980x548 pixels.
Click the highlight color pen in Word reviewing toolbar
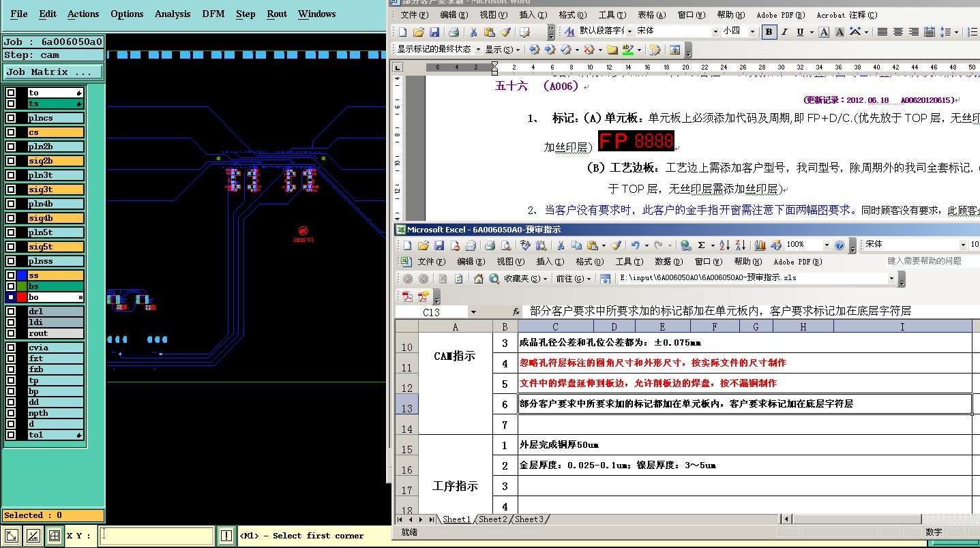(627, 49)
